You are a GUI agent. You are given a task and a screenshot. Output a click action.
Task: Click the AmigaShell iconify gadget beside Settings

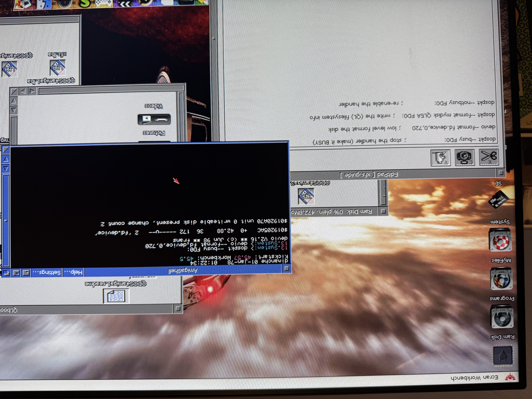26,273
